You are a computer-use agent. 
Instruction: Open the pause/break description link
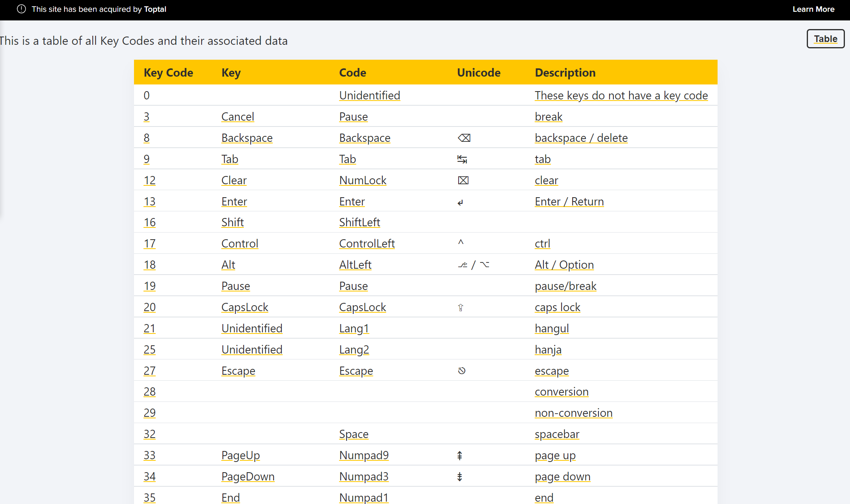pos(565,286)
